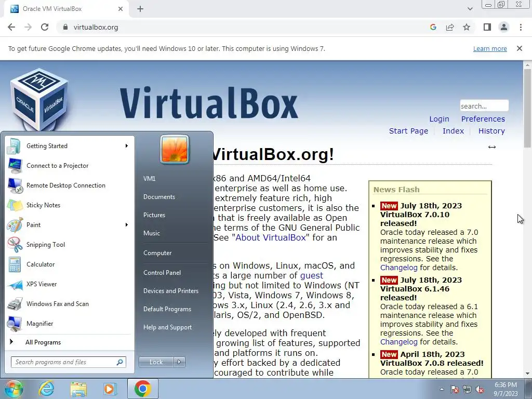
Task: Click the Login link
Action: click(439, 119)
